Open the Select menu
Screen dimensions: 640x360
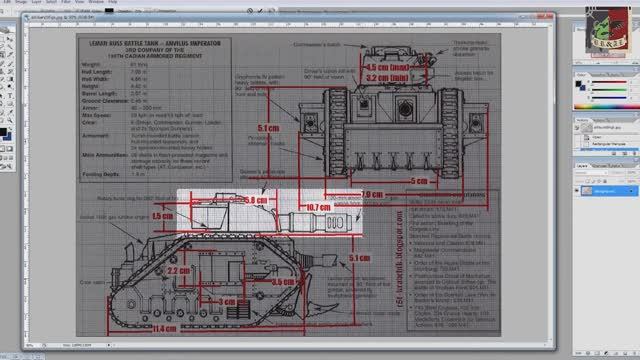[51, 2]
